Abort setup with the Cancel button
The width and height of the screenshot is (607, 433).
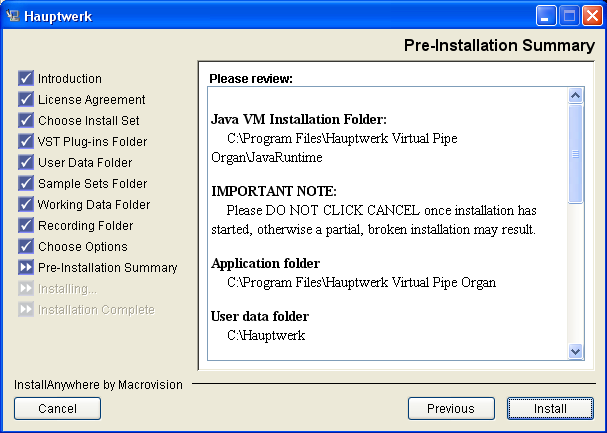click(x=57, y=409)
